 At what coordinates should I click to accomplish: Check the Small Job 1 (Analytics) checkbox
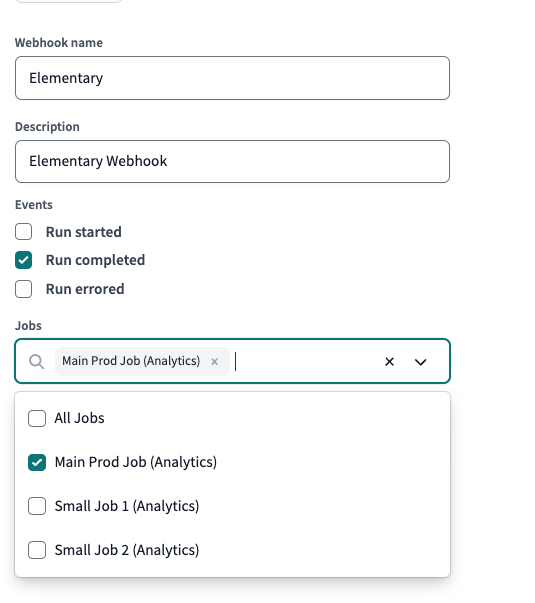pos(37,506)
